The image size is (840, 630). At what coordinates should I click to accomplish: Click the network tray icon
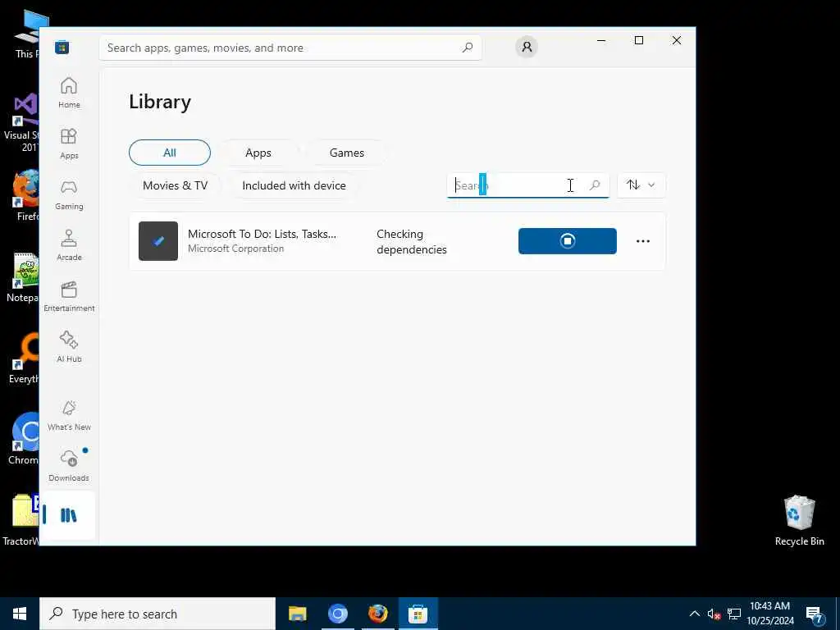pos(734,614)
